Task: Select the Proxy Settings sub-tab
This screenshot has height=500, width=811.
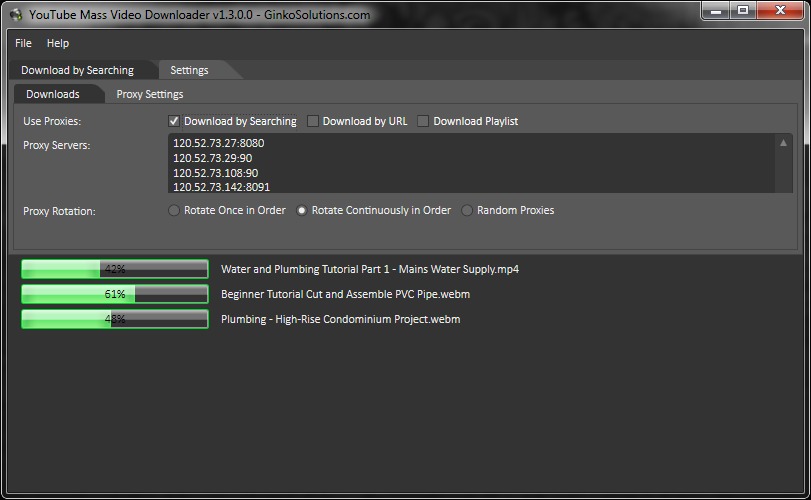Action: 150,94
